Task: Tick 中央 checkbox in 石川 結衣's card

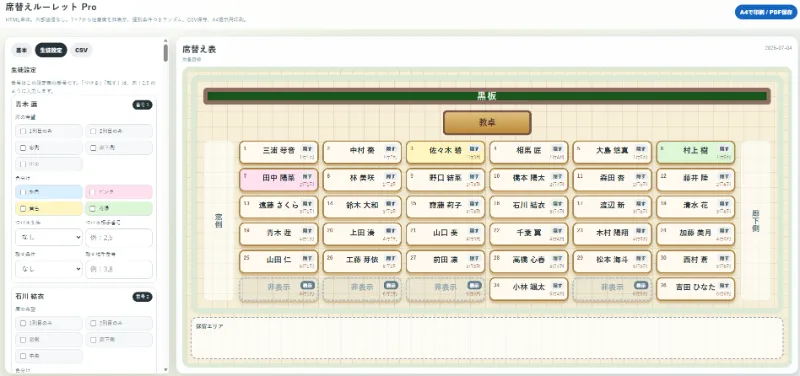Action: pos(23,356)
